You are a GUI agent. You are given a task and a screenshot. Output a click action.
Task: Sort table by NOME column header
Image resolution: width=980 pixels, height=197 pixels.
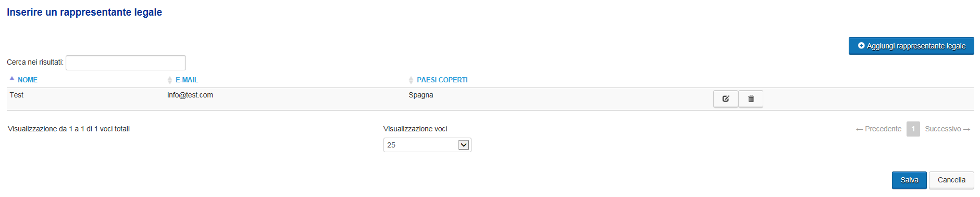point(28,80)
